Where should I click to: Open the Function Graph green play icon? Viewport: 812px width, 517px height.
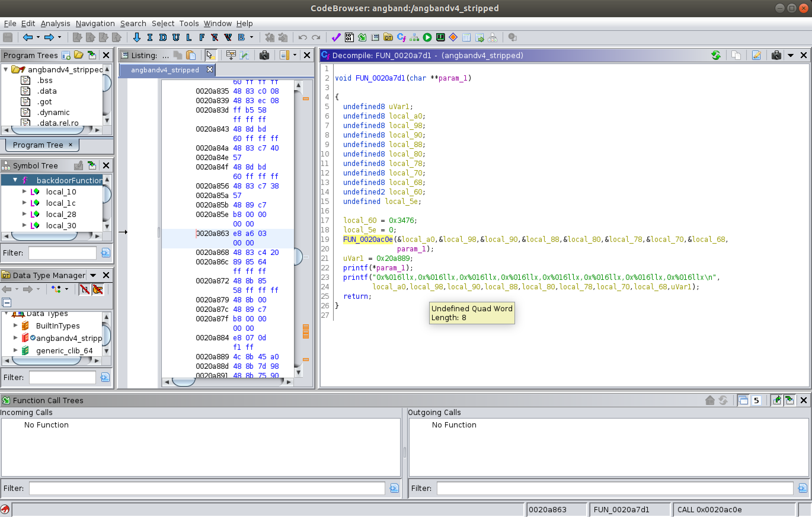427,37
